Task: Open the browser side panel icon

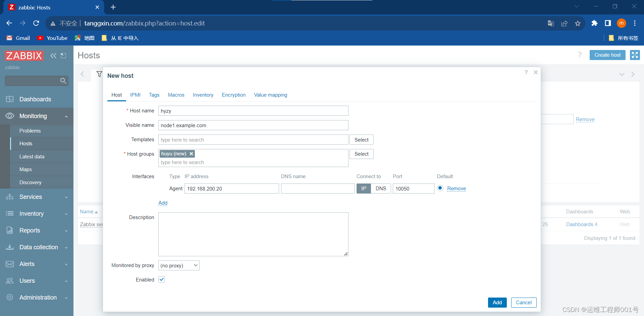Action: pyautogui.click(x=608, y=23)
